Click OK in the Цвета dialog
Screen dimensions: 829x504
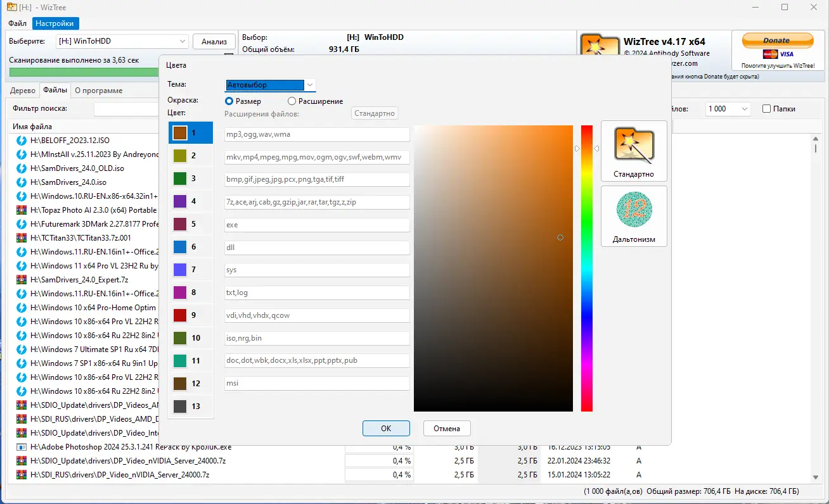click(x=386, y=429)
